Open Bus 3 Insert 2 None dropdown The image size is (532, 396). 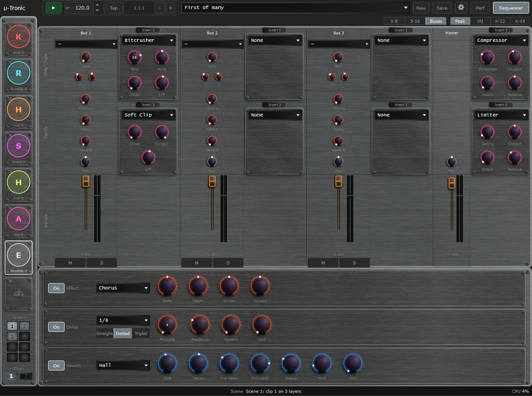pos(402,115)
